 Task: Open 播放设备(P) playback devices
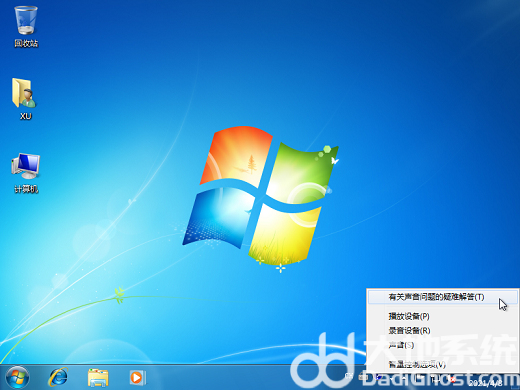(x=443, y=316)
